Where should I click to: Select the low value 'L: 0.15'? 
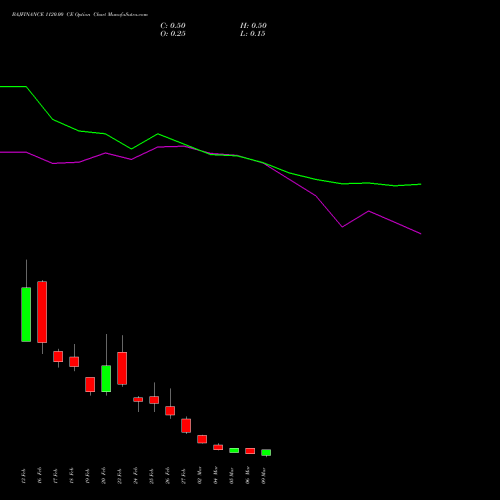253,34
